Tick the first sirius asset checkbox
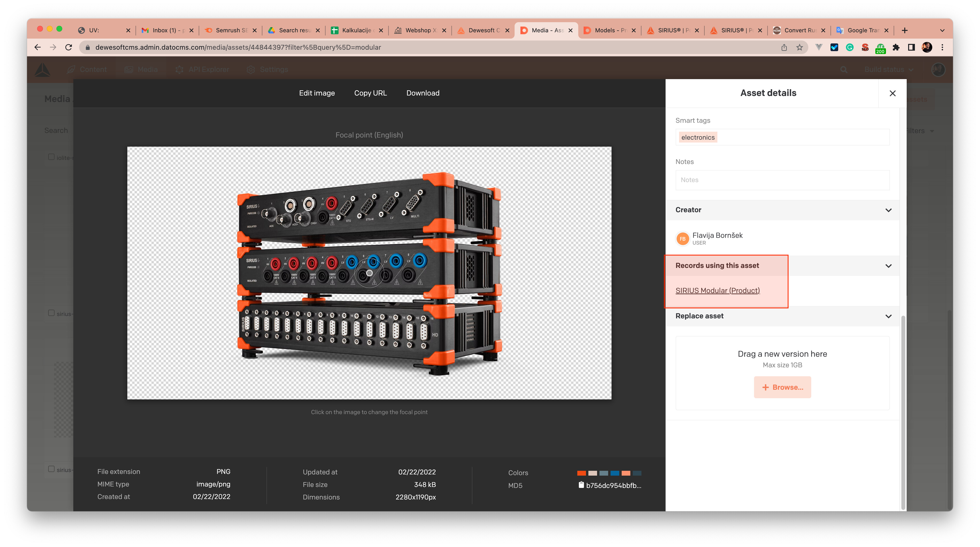Viewport: 980px width, 547px height. tap(51, 313)
